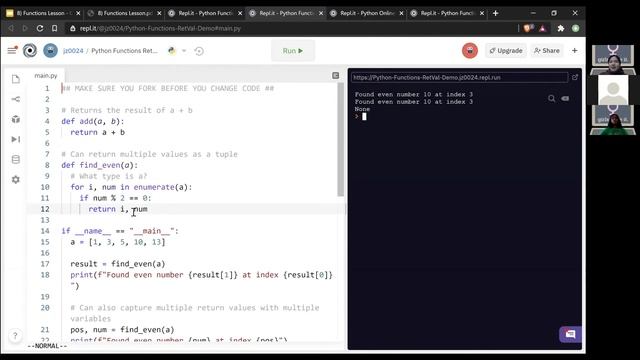
Task: Switch to Repl.it - Python Online browser tab
Action: 367,13
